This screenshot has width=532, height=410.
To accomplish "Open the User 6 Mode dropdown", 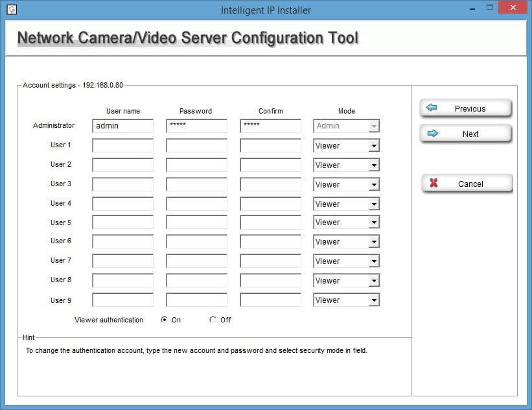I will click(346, 241).
